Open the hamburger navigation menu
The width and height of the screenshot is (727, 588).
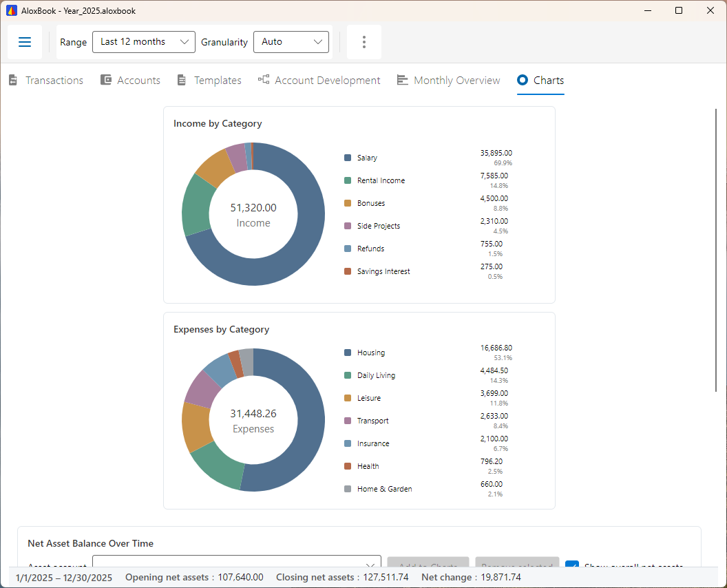25,42
